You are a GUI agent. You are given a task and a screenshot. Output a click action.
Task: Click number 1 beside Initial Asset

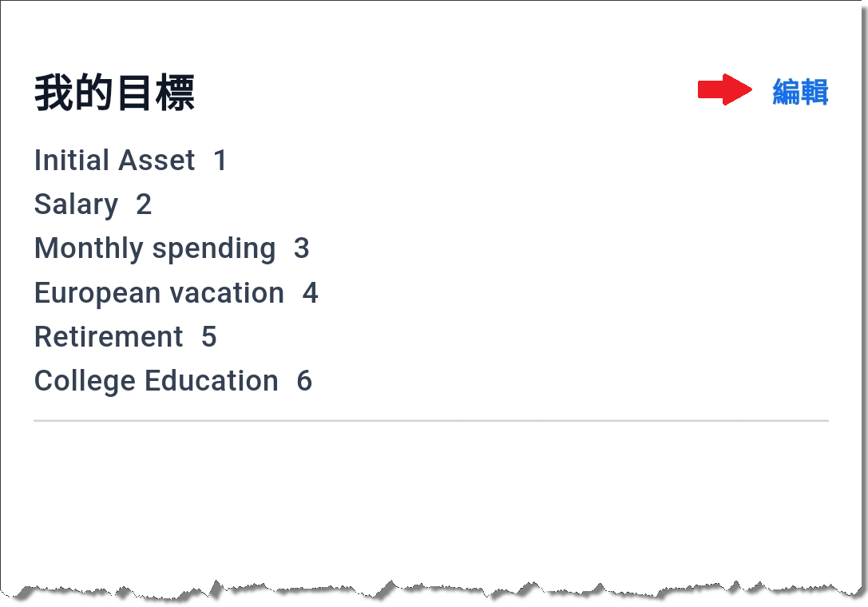[220, 160]
